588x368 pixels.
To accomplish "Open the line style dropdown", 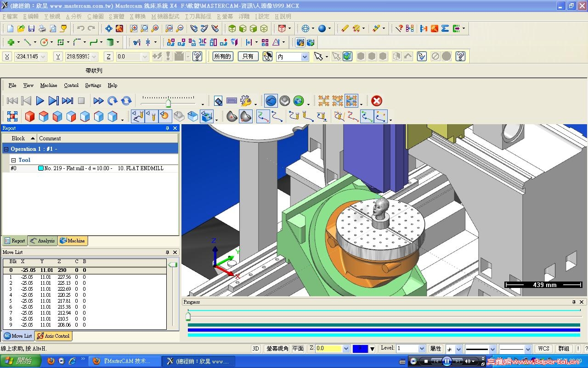I will [492, 349].
